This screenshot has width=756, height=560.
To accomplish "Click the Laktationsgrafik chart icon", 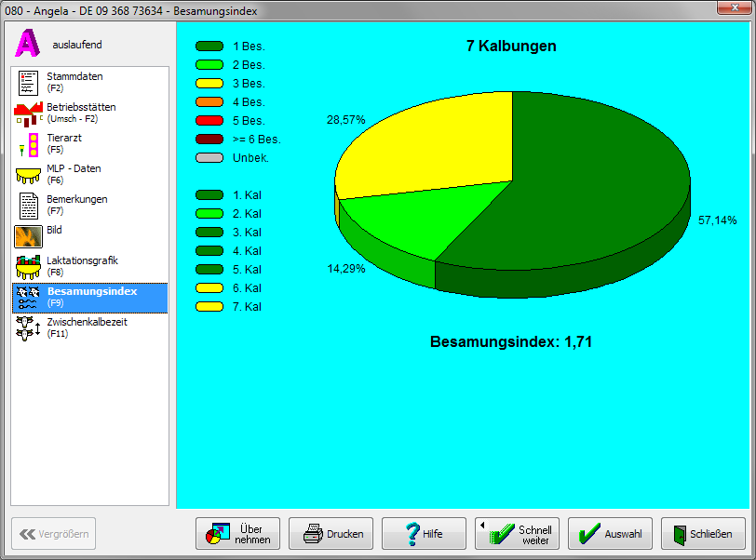I will point(28,268).
